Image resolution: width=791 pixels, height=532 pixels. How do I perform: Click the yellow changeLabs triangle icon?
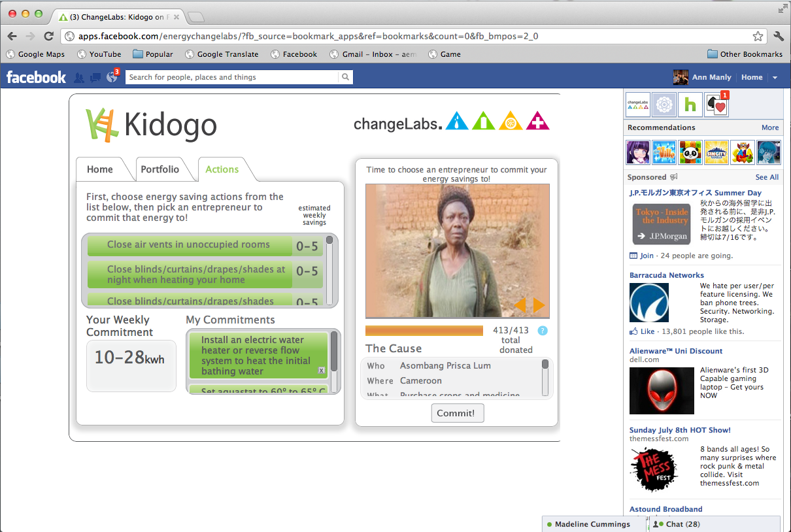(x=511, y=121)
